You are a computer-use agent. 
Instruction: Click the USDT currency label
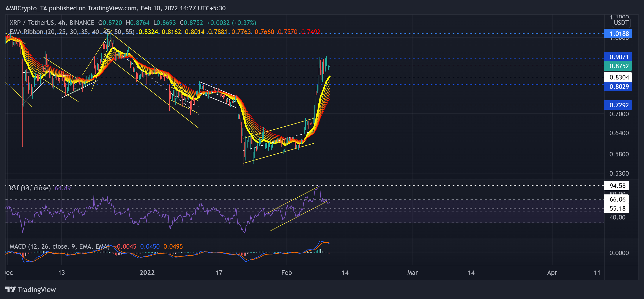pyautogui.click(x=621, y=23)
